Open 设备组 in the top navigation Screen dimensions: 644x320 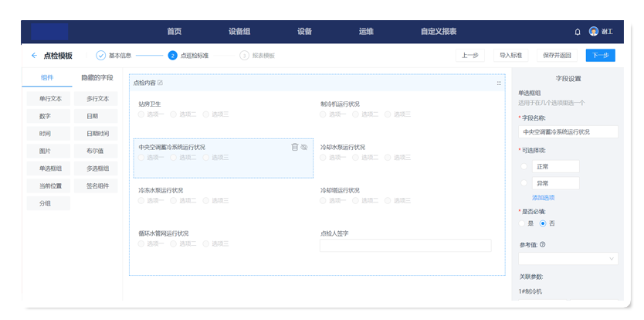click(x=239, y=32)
